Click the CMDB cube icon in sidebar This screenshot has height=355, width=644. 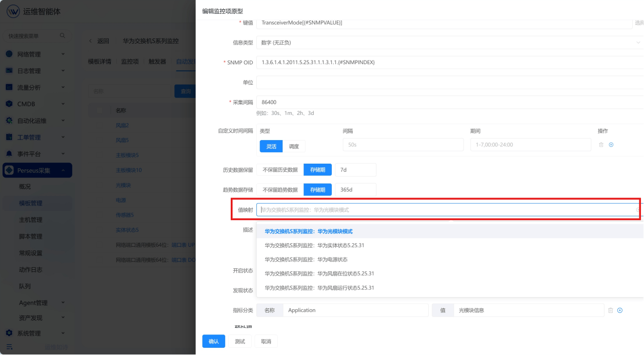[9, 104]
